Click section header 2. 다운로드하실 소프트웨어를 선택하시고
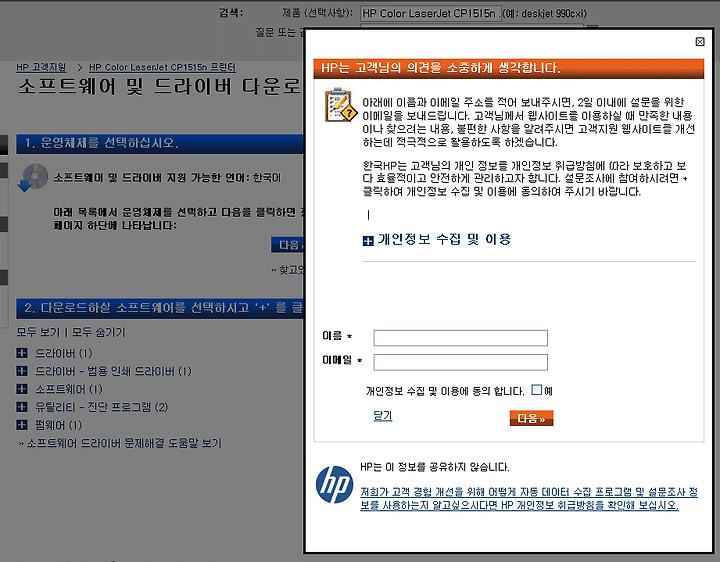Viewport: 720px width, 562px height. pos(160,308)
